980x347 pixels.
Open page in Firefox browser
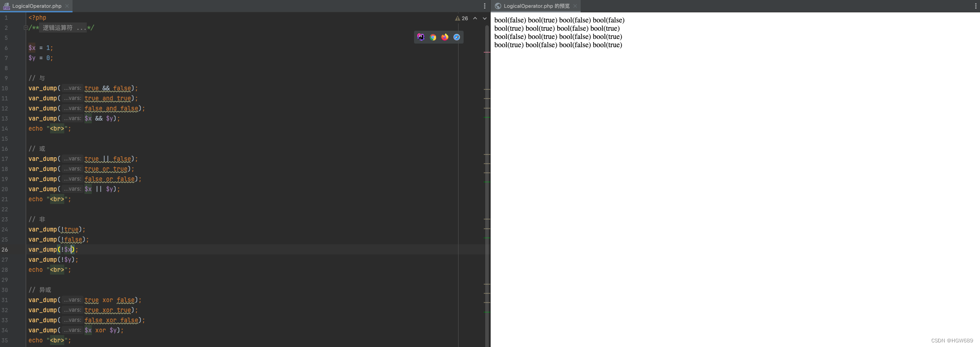445,37
